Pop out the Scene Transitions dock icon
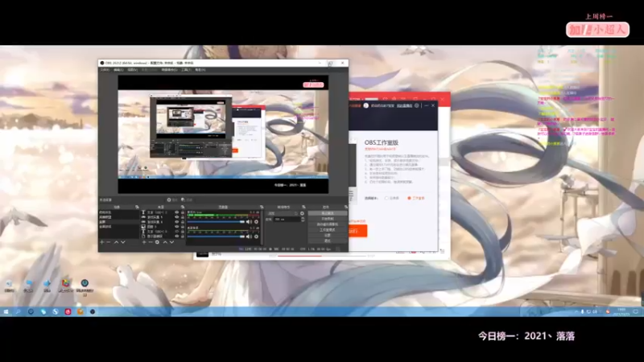Screen dimensions: 644x362 (303, 207)
